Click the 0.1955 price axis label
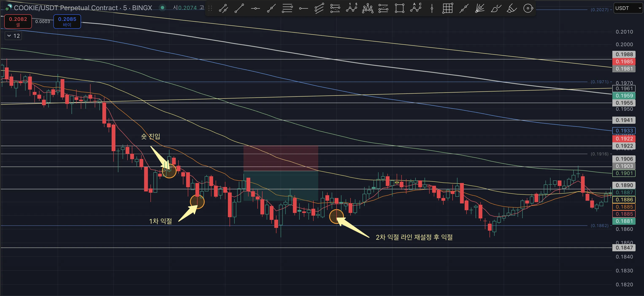 click(x=624, y=103)
